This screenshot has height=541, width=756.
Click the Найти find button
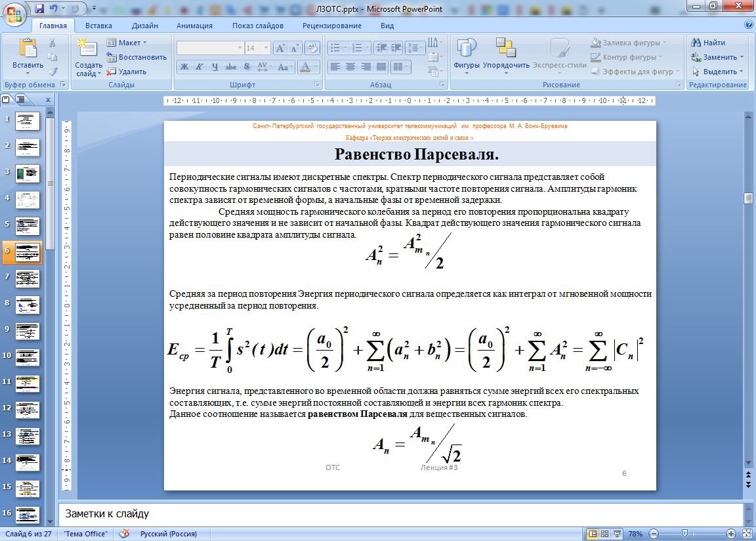(709, 43)
